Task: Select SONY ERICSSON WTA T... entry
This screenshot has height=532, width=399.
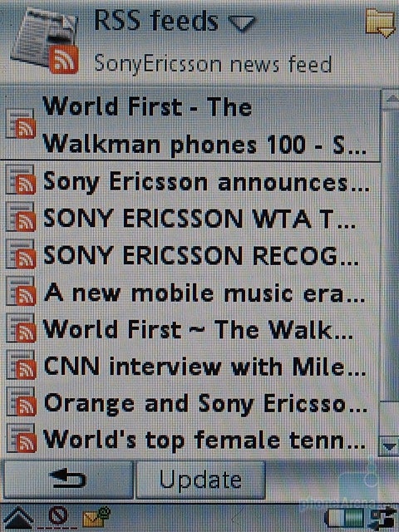Action: [x=190, y=218]
